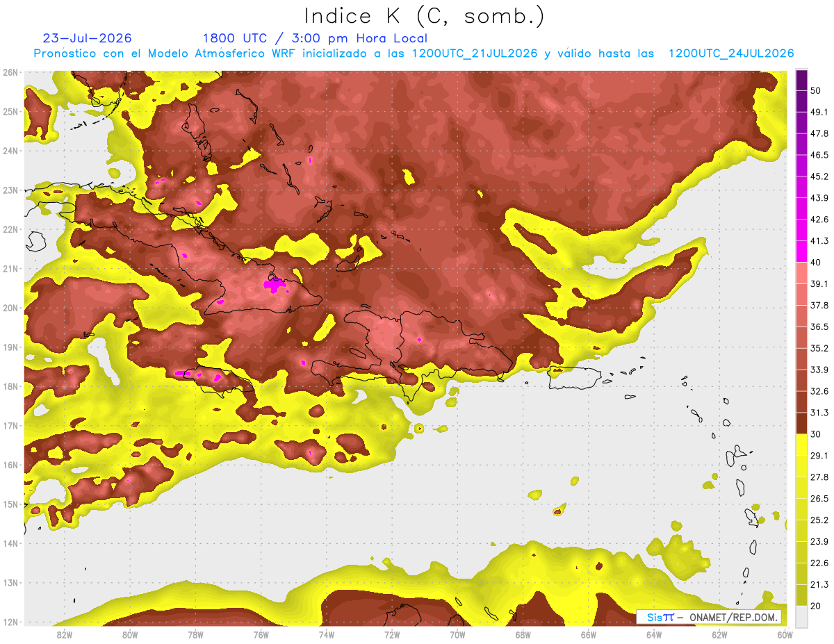The width and height of the screenshot is (834, 644).
Task: Click the color bar value "40"
Action: 815,262
